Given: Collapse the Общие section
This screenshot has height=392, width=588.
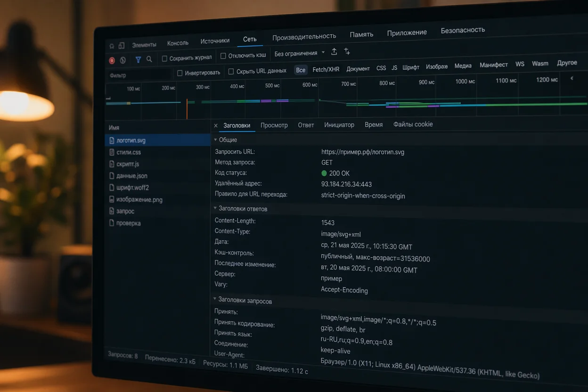Looking at the screenshot, I should click(215, 140).
